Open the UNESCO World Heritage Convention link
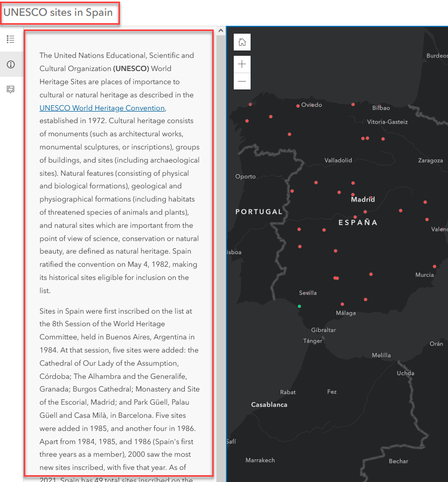Viewport: 448px width, 482px height. click(102, 108)
